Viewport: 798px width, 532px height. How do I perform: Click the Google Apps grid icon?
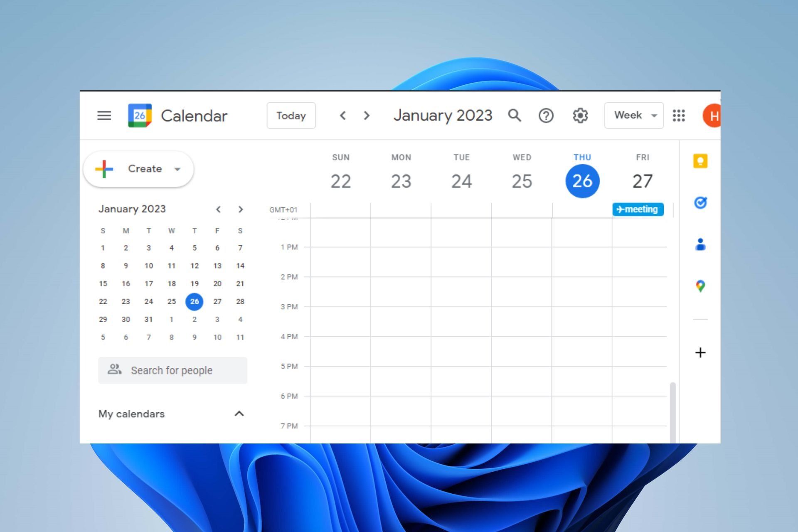coord(679,115)
